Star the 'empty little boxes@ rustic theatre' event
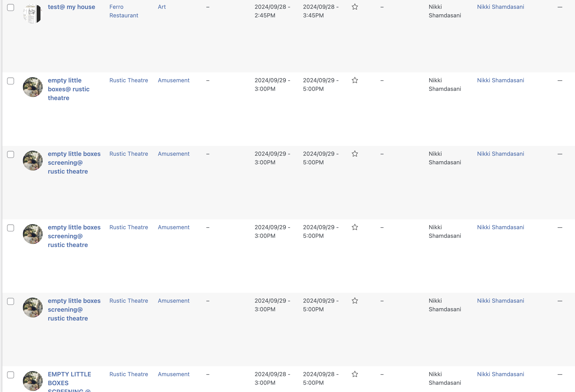The image size is (575, 392). [355, 81]
